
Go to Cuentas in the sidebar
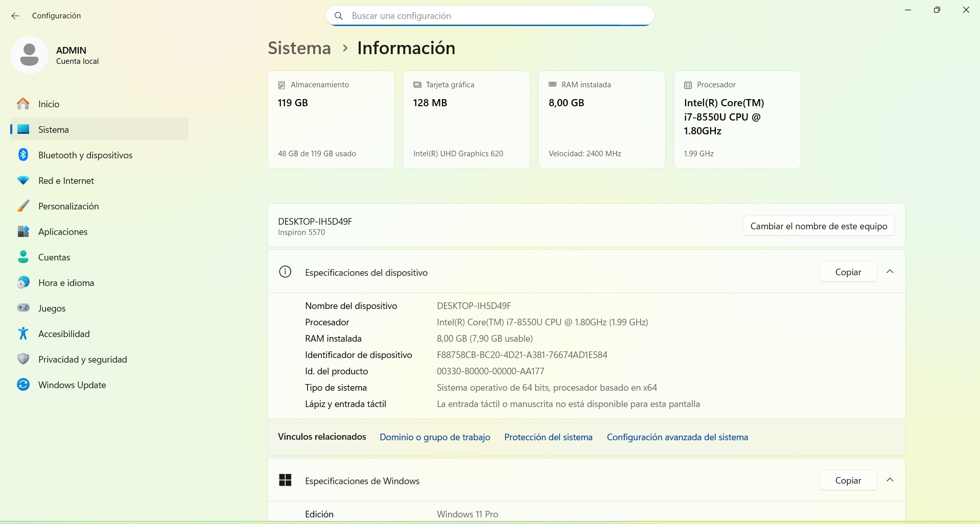[54, 257]
